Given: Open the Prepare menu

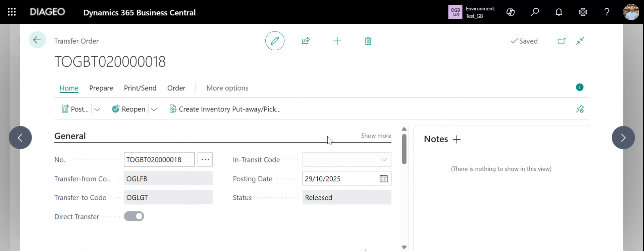Looking at the screenshot, I should point(101,88).
